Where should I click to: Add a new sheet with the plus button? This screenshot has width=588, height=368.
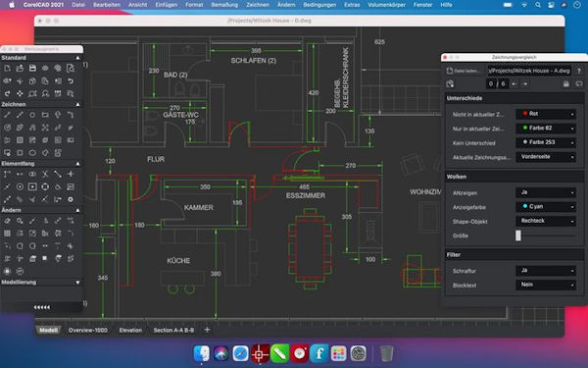(x=207, y=330)
